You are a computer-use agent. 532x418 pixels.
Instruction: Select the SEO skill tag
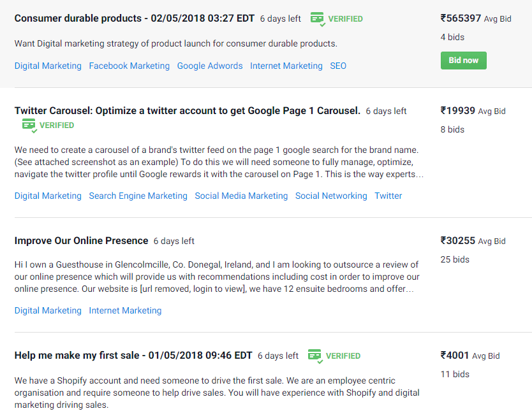[338, 66]
